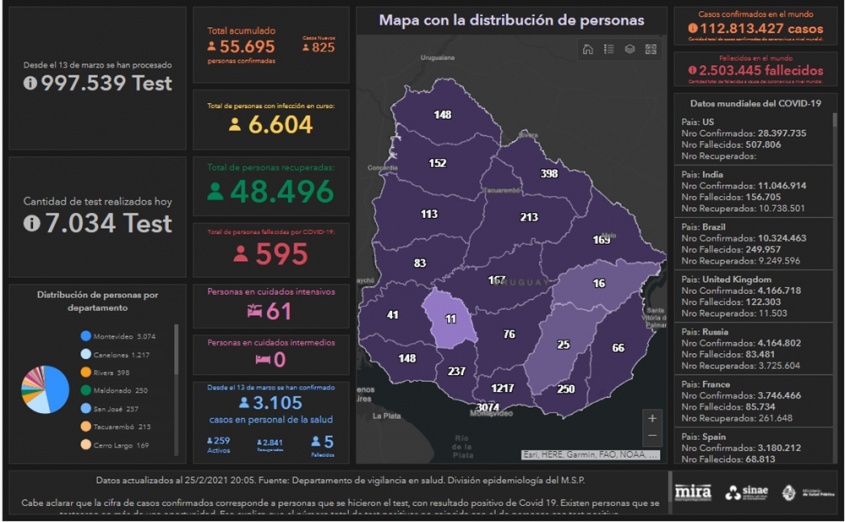
Task: Click the sinae logo in footer
Action: coord(746,492)
